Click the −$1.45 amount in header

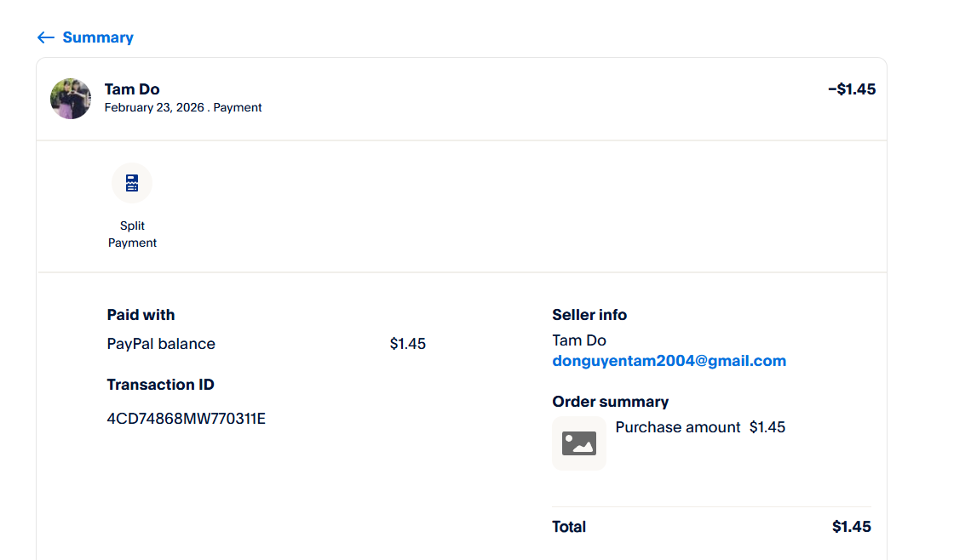coord(851,89)
